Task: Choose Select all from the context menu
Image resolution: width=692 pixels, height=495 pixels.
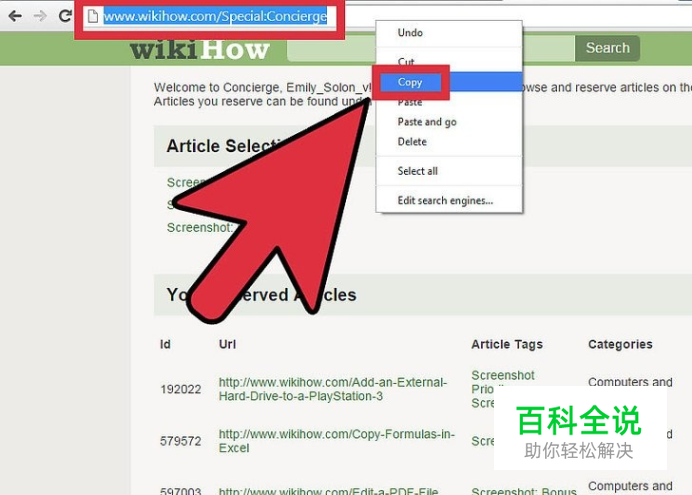Action: (449, 171)
